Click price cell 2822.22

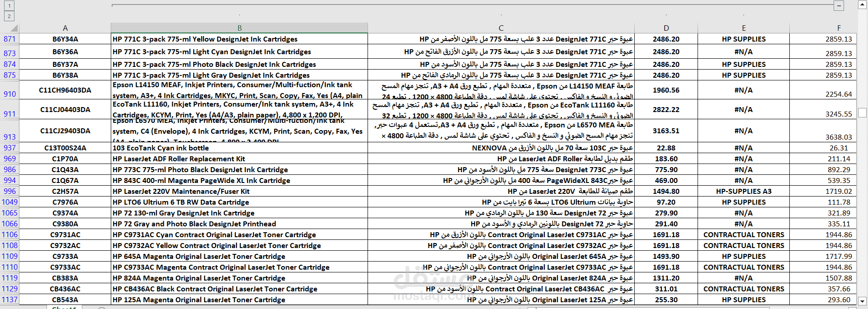666,109
